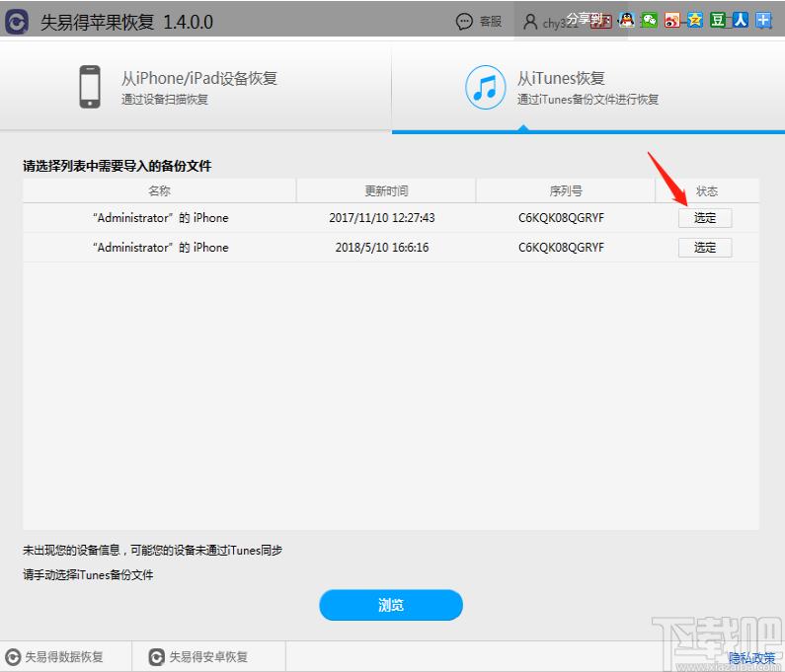Click the second "Administrator" 的 iPhone row name
This screenshot has width=785, height=672.
tap(160, 248)
